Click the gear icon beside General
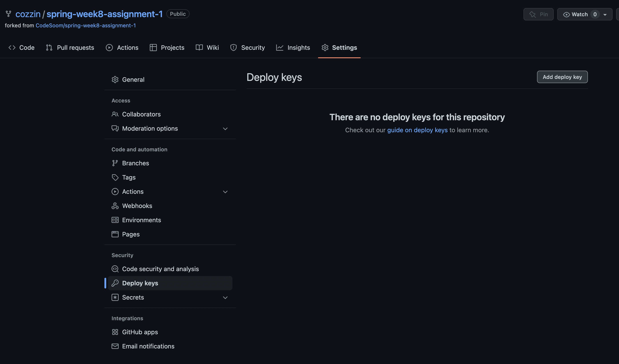Screen dimensions: 619x364 click(115, 80)
